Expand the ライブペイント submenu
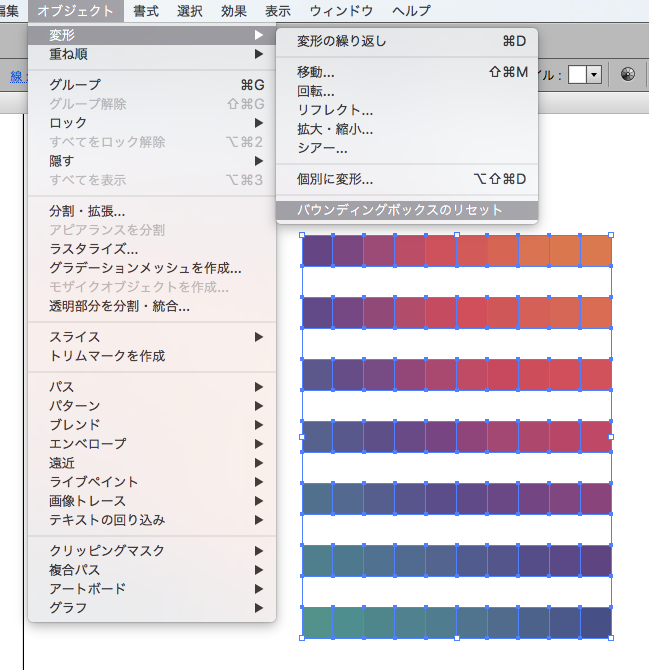This screenshot has width=649, height=670. click(x=152, y=482)
